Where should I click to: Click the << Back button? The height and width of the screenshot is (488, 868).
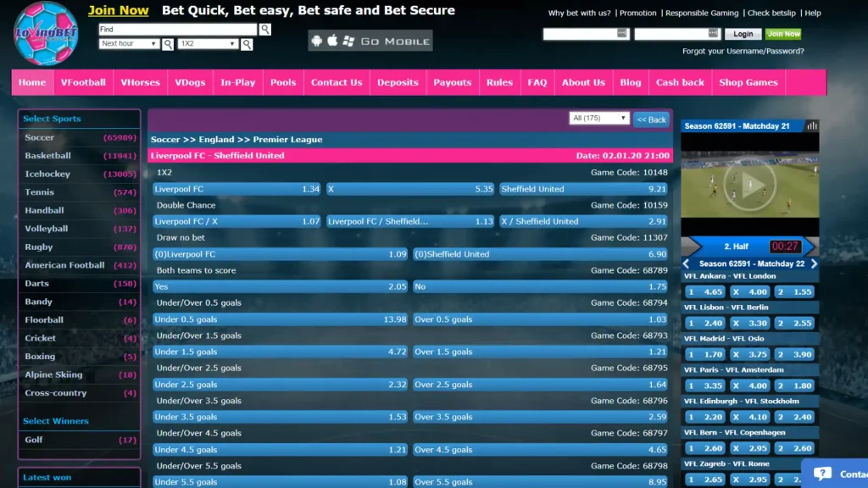[x=652, y=119]
